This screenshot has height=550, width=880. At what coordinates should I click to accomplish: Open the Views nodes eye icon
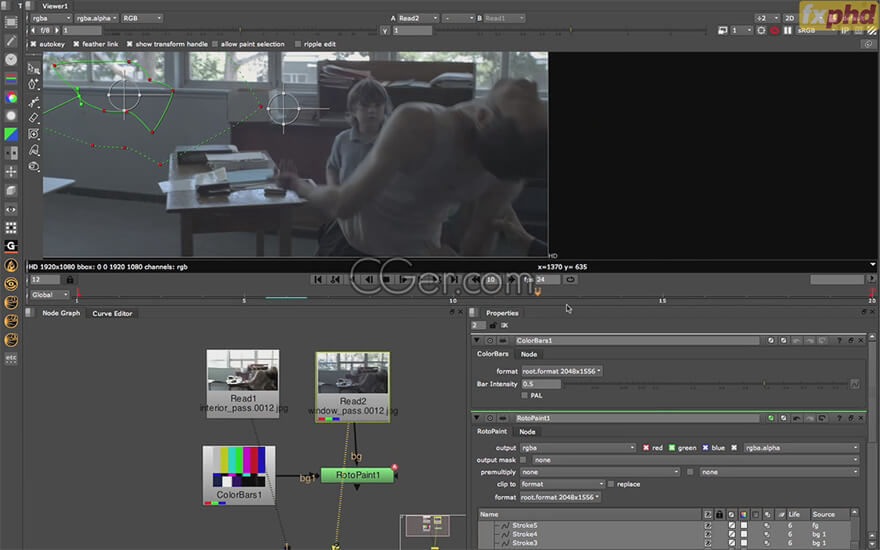[11, 209]
